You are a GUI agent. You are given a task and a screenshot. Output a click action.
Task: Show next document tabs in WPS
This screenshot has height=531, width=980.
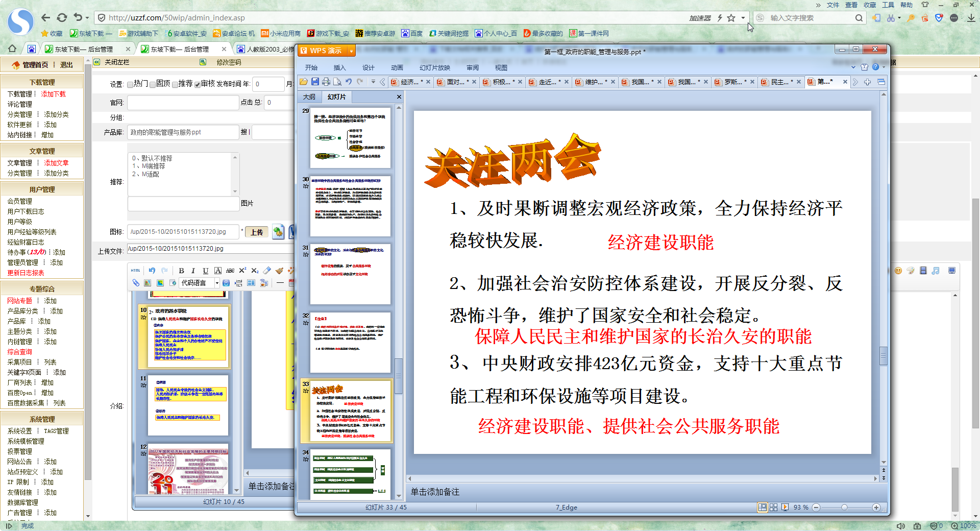(x=855, y=82)
